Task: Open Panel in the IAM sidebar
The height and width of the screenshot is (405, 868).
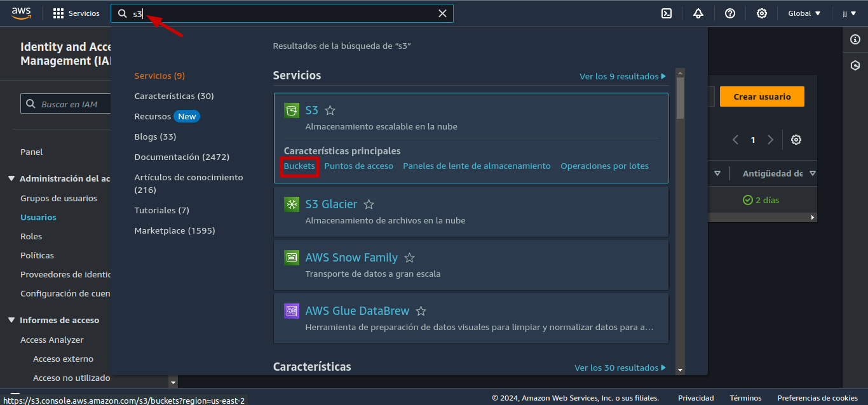Action: click(32, 152)
